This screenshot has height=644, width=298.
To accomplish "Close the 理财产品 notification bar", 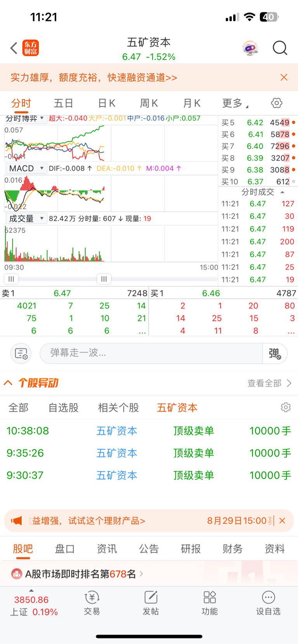I will coord(282,521).
